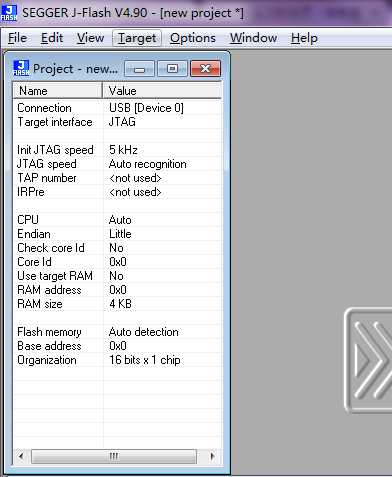Image resolution: width=392 pixels, height=477 pixels.
Task: Minimize the Project window
Action: [139, 69]
